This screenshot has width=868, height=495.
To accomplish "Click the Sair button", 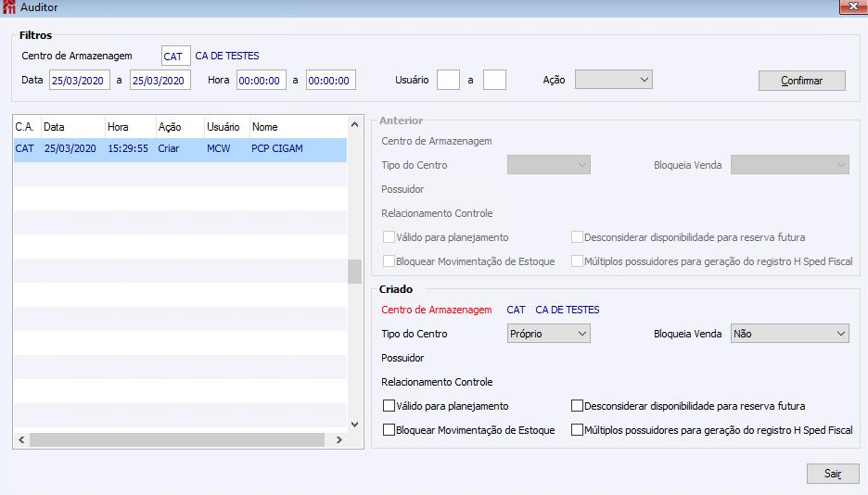I will (x=833, y=474).
